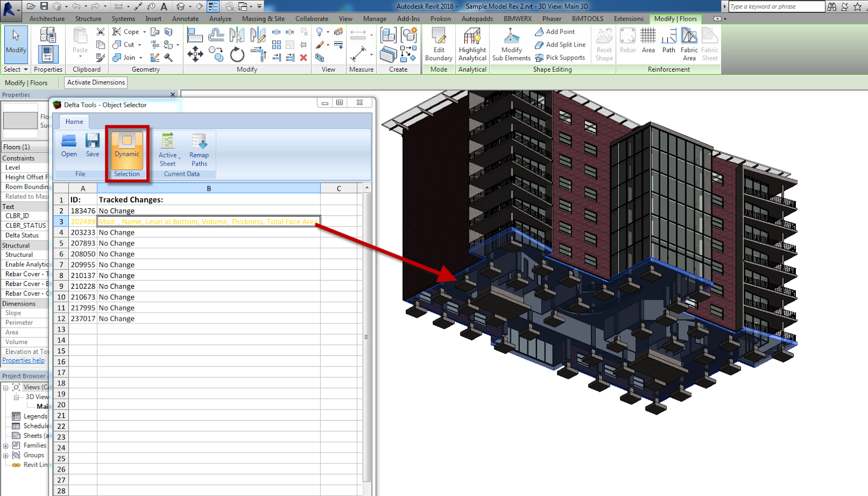The height and width of the screenshot is (496, 868).
Task: Select the Home tab in Delta Tools
Action: pos(73,122)
